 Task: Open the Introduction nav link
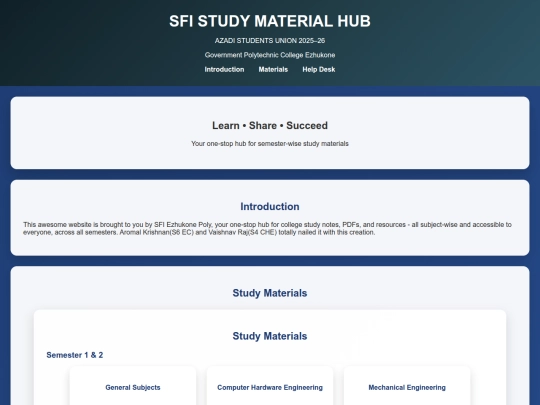coord(224,70)
